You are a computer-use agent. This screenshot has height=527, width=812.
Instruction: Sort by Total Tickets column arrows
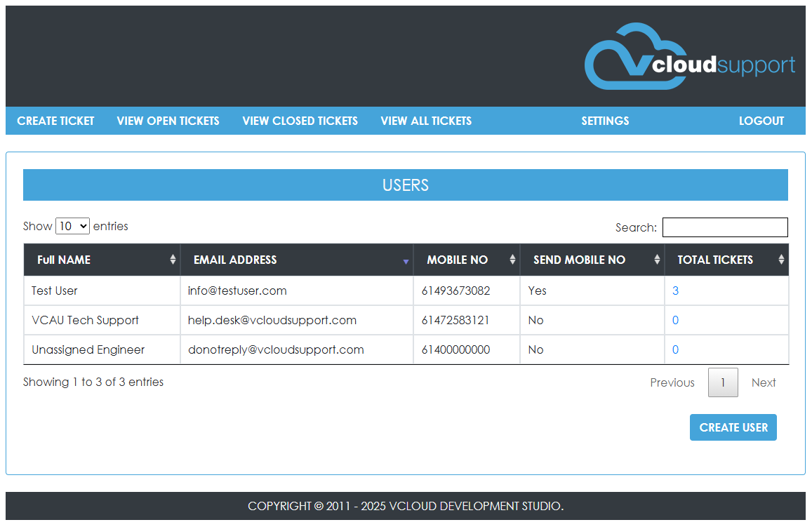click(781, 260)
